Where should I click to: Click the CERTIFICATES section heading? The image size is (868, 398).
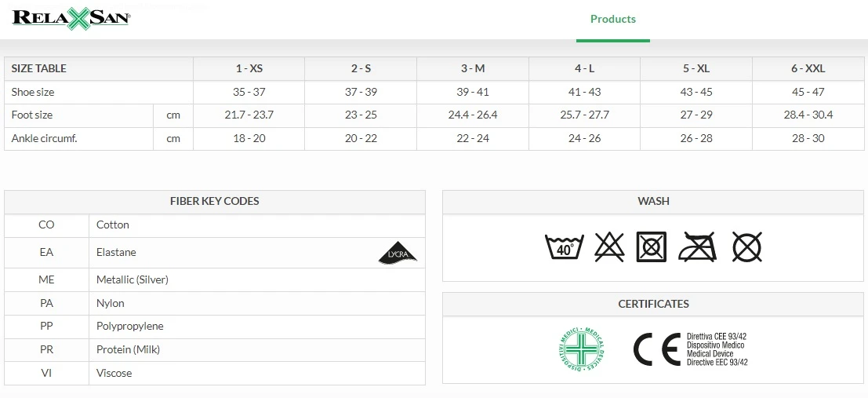coord(653,304)
